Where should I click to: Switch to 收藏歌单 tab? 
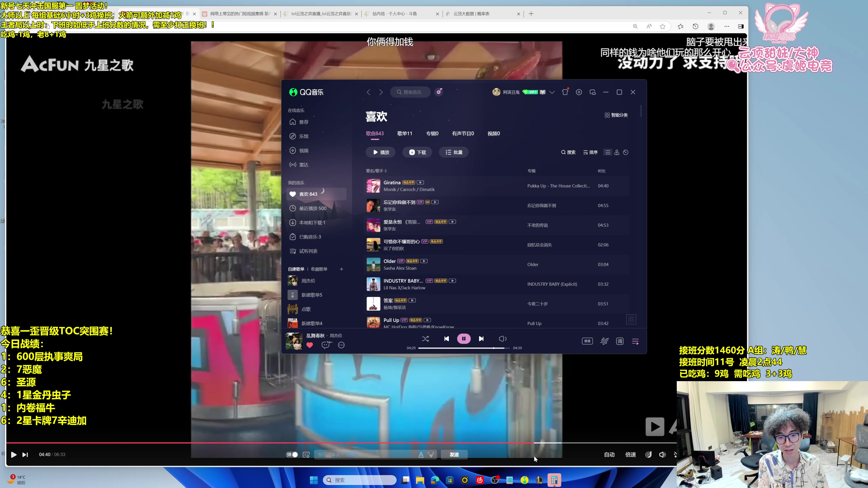pyautogui.click(x=319, y=269)
